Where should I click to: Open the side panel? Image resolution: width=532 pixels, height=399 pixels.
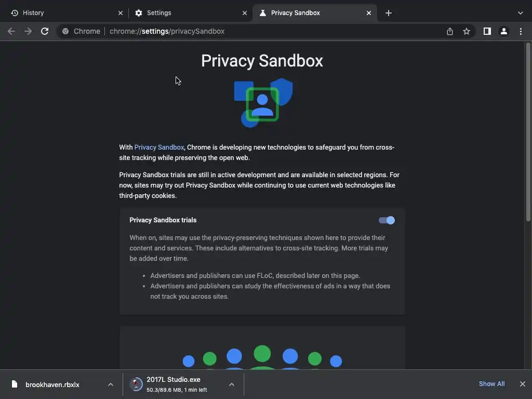pyautogui.click(x=487, y=31)
